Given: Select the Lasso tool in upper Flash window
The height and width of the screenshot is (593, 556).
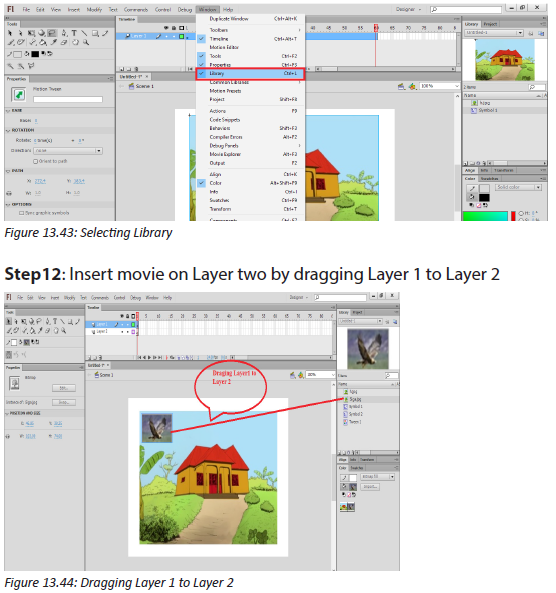Looking at the screenshot, I should 52,33.
